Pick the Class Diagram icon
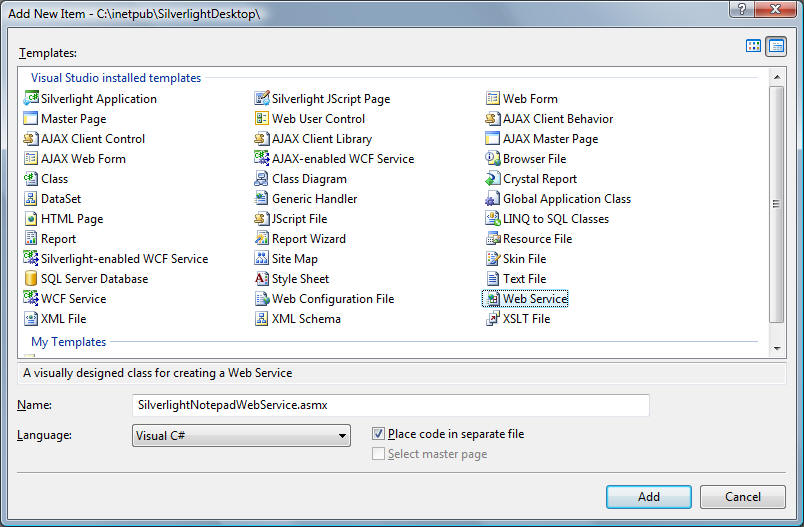 point(262,178)
